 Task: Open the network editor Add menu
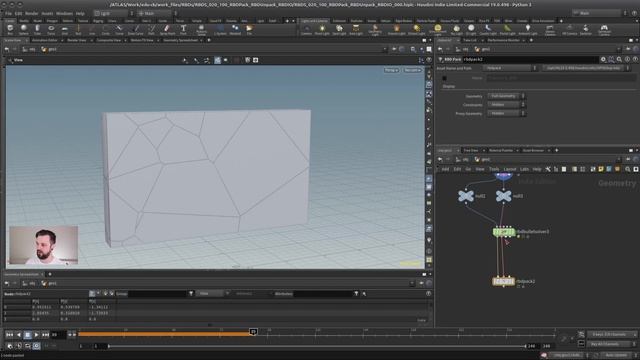(445, 169)
